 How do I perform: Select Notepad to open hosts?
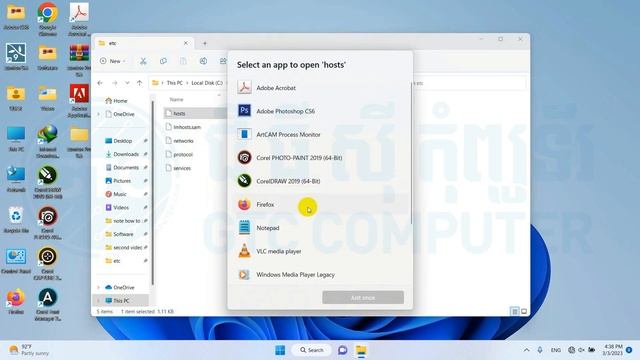pos(320,228)
